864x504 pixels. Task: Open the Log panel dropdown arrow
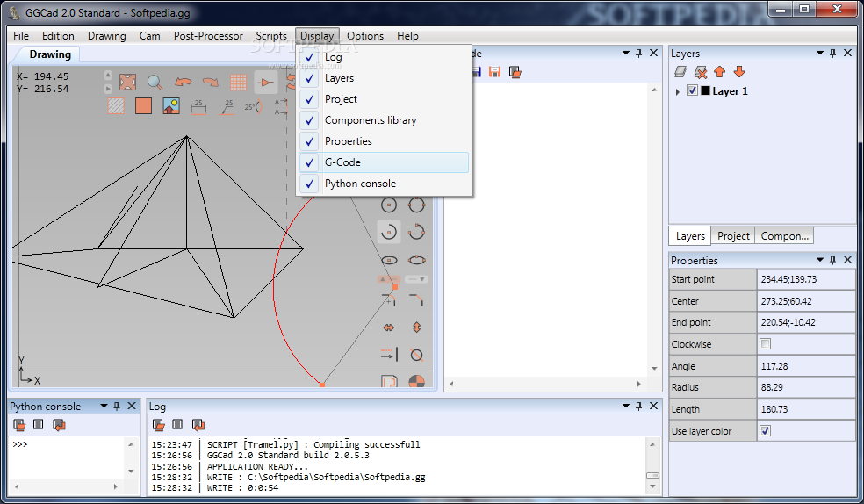[626, 406]
